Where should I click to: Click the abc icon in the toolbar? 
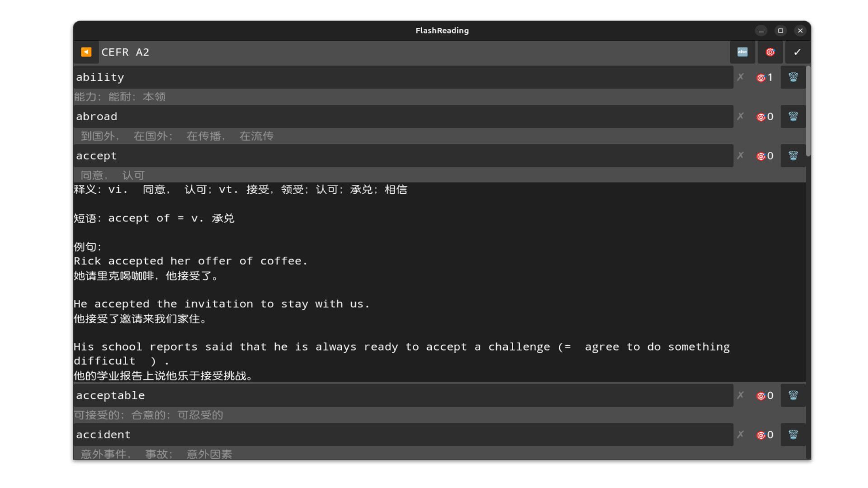coord(742,52)
